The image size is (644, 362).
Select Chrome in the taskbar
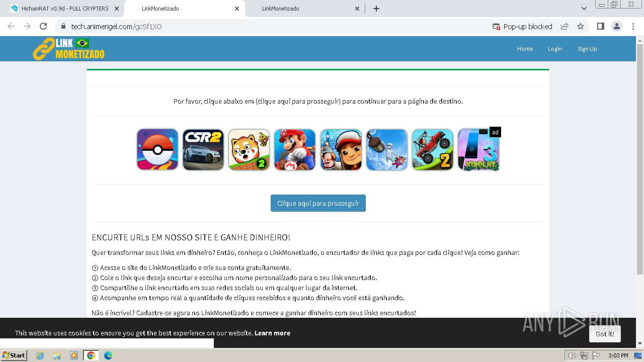(x=91, y=355)
